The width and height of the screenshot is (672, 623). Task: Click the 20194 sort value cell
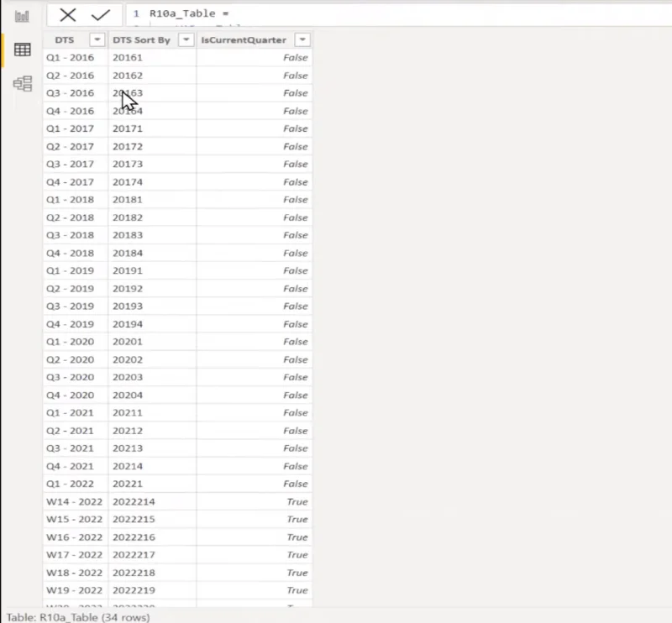[153, 324]
